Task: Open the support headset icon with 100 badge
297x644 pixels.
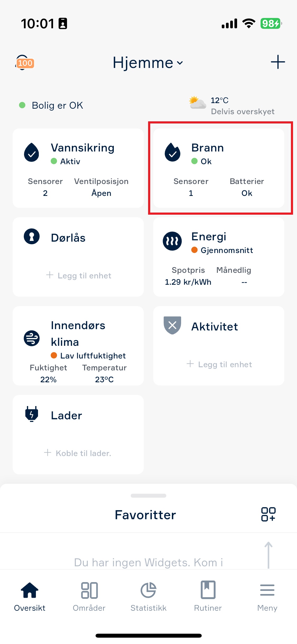Action: (x=25, y=63)
